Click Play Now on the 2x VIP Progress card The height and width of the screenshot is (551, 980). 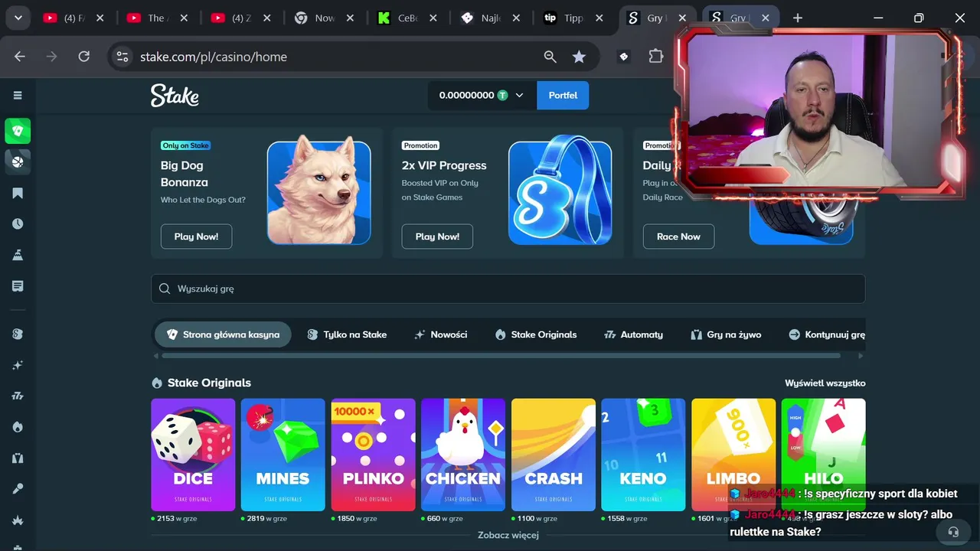(x=437, y=236)
